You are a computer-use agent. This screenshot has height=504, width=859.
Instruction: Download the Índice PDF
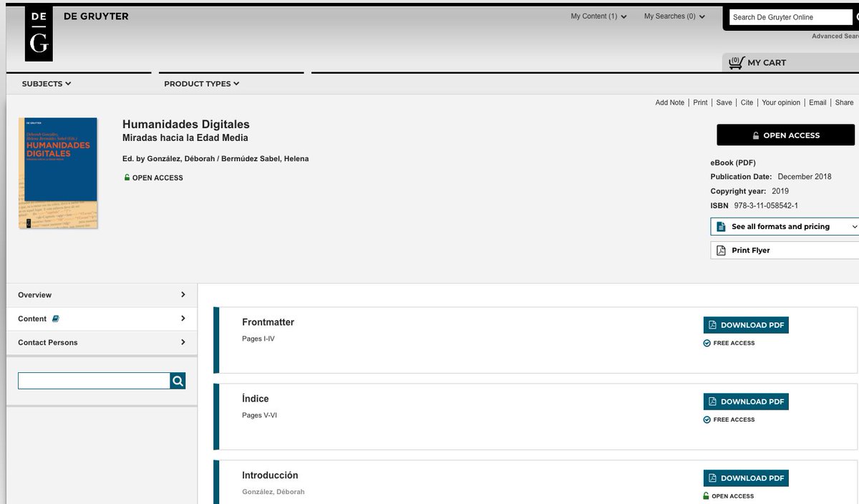[x=746, y=402]
